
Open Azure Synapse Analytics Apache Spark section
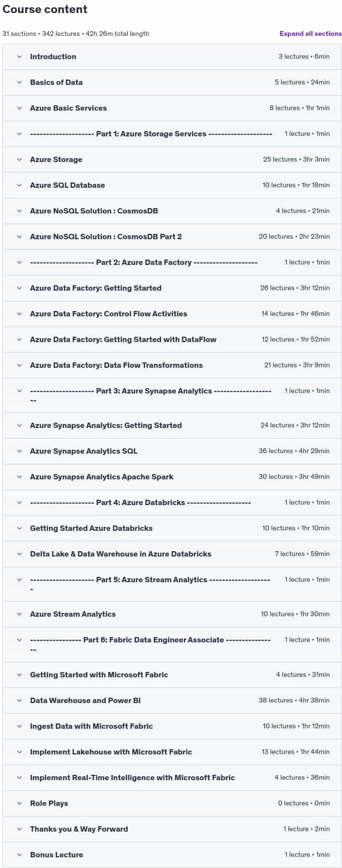point(172,477)
